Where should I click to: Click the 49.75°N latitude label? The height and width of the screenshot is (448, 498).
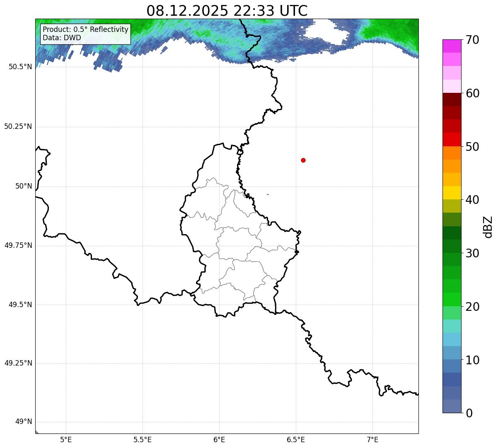click(x=18, y=245)
